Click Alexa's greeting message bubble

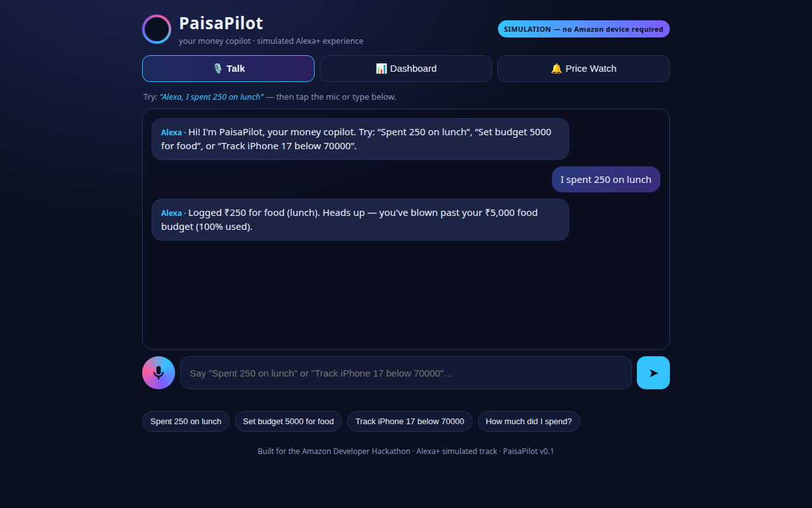(x=360, y=139)
